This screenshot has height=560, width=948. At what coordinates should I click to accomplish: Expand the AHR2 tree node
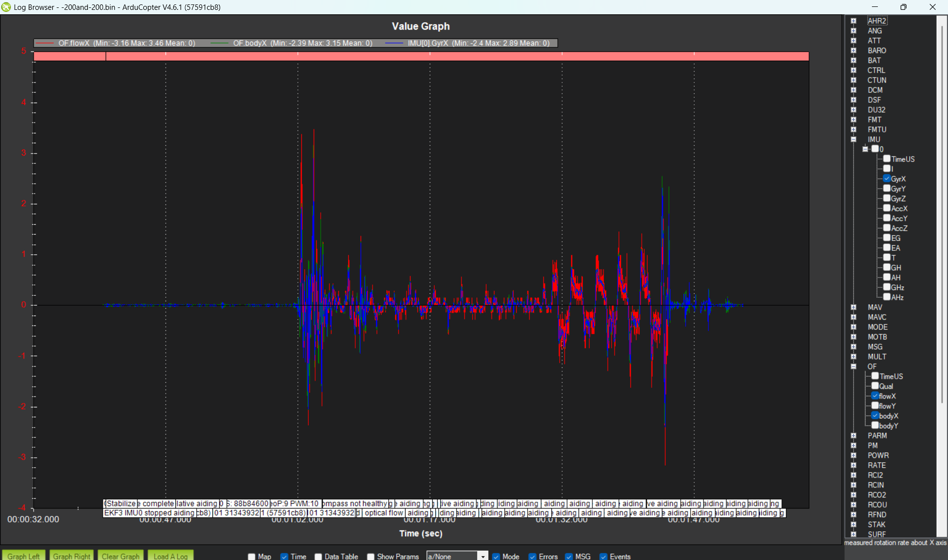(x=854, y=20)
